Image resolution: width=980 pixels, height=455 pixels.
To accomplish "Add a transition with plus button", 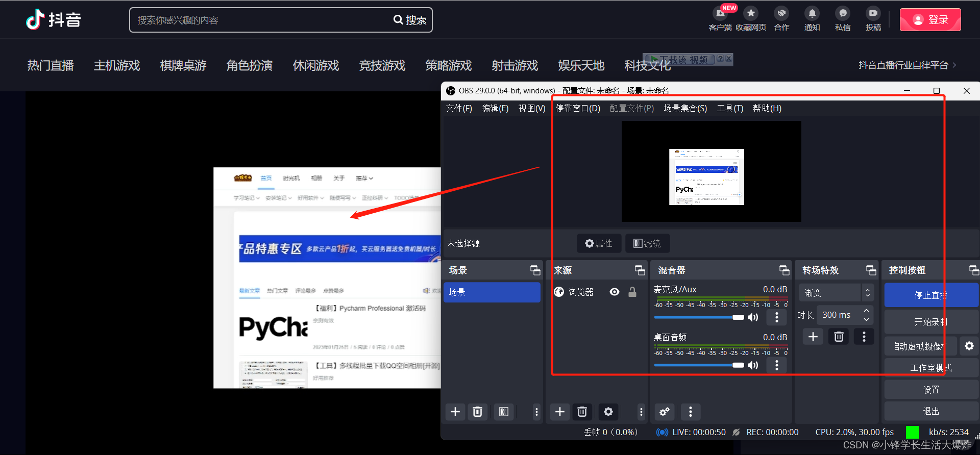I will 813,337.
